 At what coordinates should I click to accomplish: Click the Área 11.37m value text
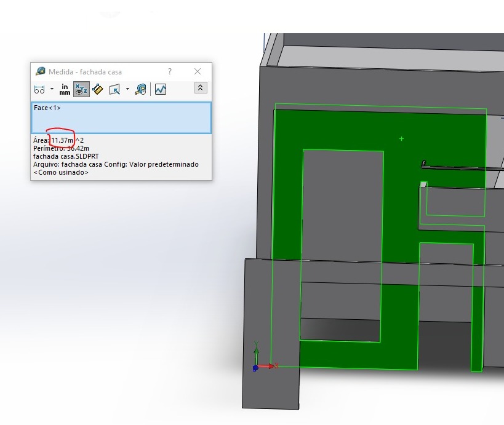pyautogui.click(x=62, y=140)
